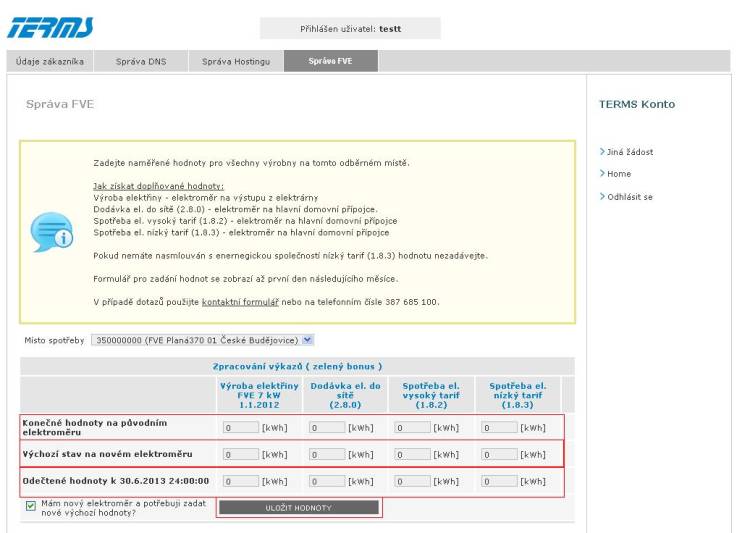Click the Zpracování výkazů table header
This screenshot has width=750, height=533.
coord(298,366)
